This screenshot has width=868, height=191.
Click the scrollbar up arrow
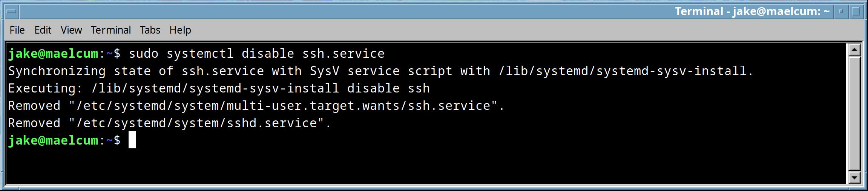[x=854, y=50]
